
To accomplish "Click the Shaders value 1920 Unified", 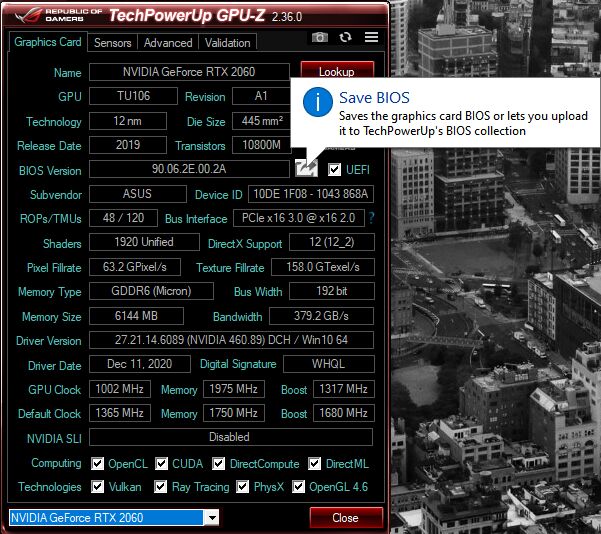I will (x=144, y=242).
